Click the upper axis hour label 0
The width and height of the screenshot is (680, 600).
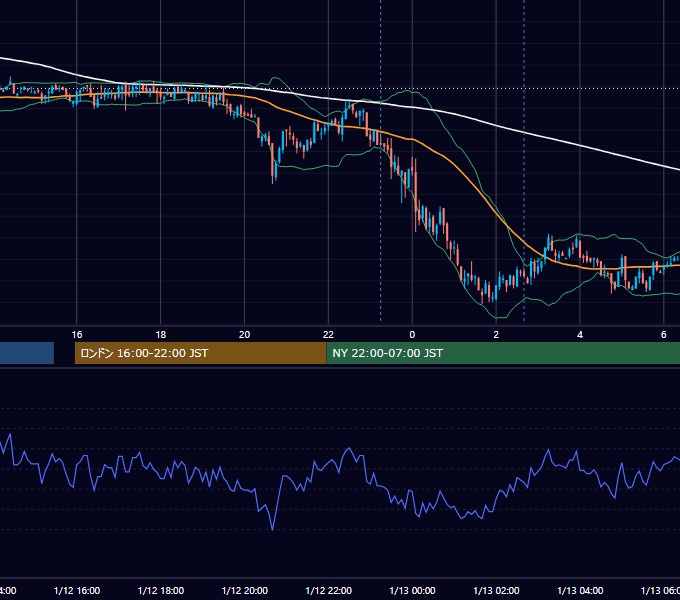412,335
